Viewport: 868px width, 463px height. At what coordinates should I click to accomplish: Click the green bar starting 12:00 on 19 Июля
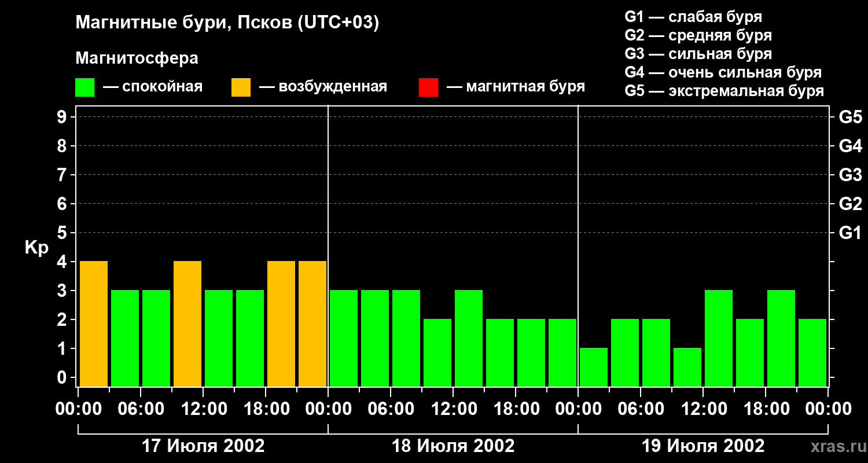719,338
